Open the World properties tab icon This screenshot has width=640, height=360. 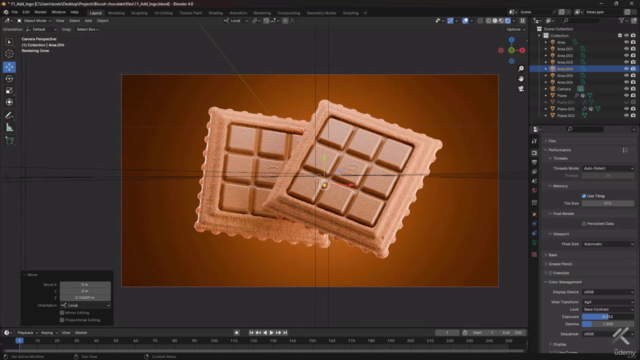tap(534, 191)
